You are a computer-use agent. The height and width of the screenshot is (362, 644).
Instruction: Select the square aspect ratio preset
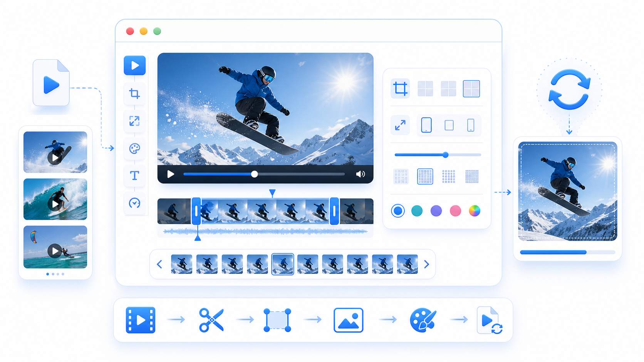pyautogui.click(x=449, y=125)
